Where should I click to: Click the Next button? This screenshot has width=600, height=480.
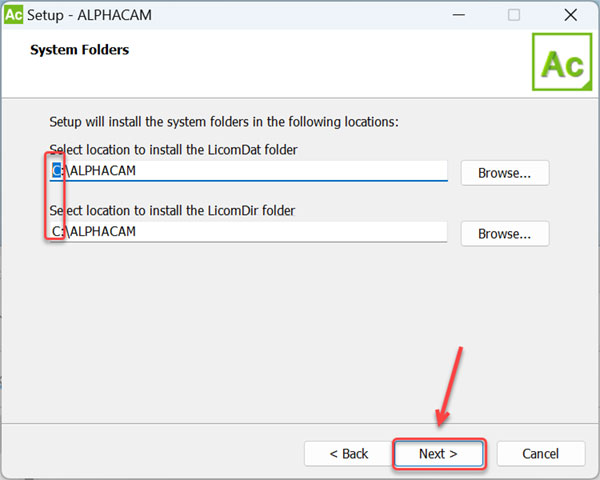coord(439,454)
